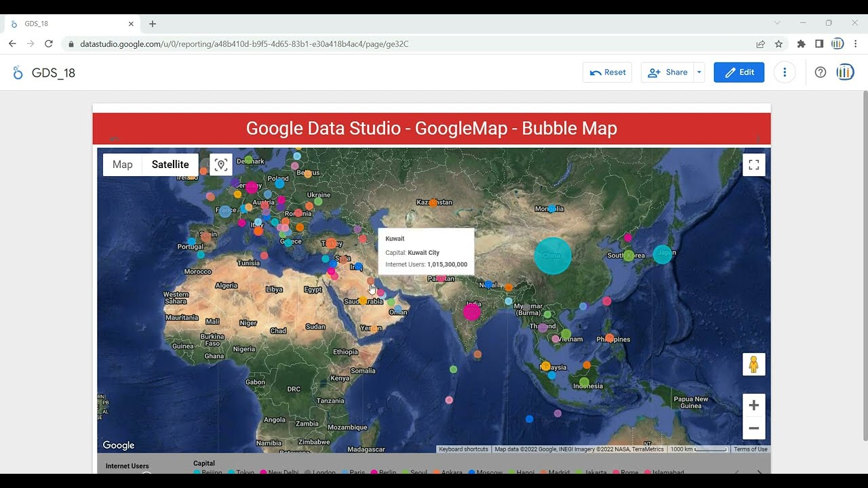Close the GDS_18 browser tab
The width and height of the screenshot is (868, 488).
coord(131,24)
